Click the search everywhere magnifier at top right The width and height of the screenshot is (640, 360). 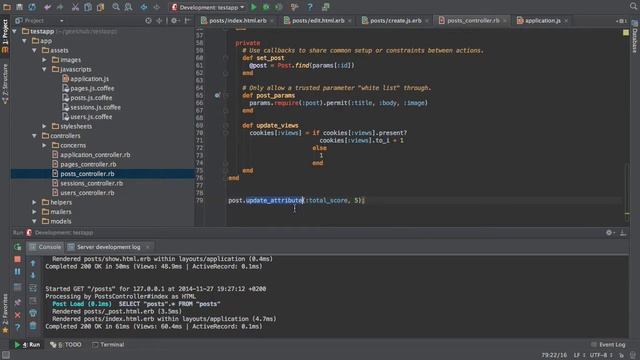pyautogui.click(x=633, y=6)
